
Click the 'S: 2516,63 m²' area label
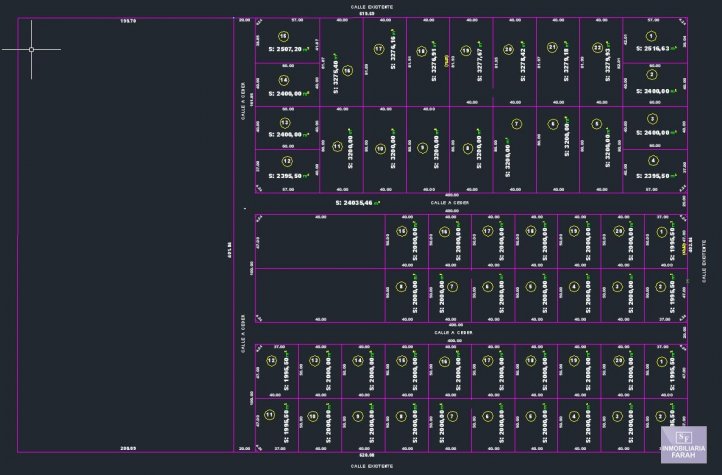656,48
